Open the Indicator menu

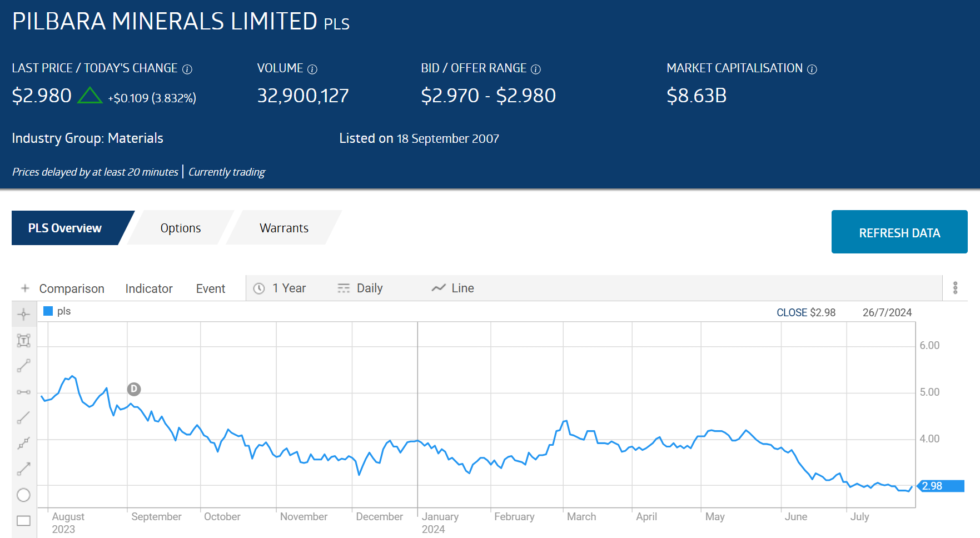[149, 288]
